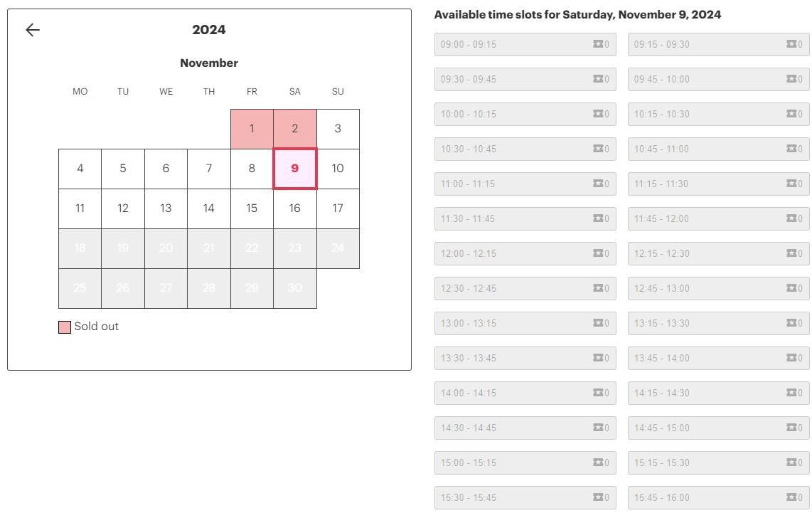This screenshot has height=513, width=812.
Task: Click ticket icon in 10:15 - 10:30 slot
Action: click(791, 114)
